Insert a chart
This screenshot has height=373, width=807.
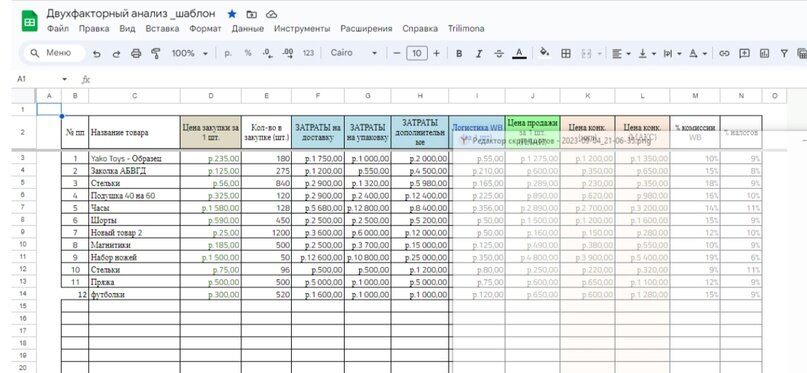tap(764, 54)
